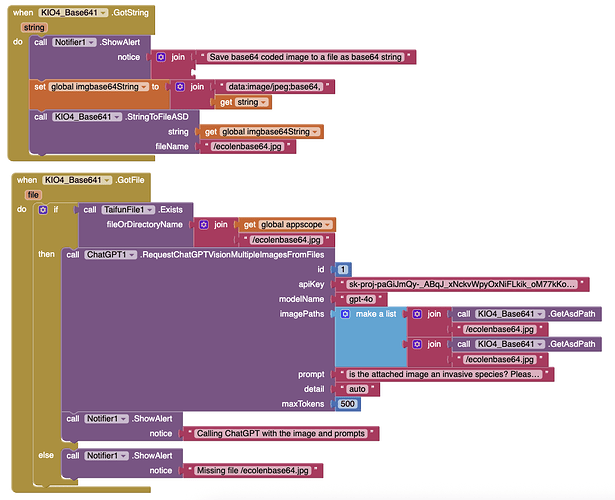Image resolution: width=615 pixels, height=500 pixels.
Task: Click the 'file' parameter on the GotFile event
Action: 33,195
